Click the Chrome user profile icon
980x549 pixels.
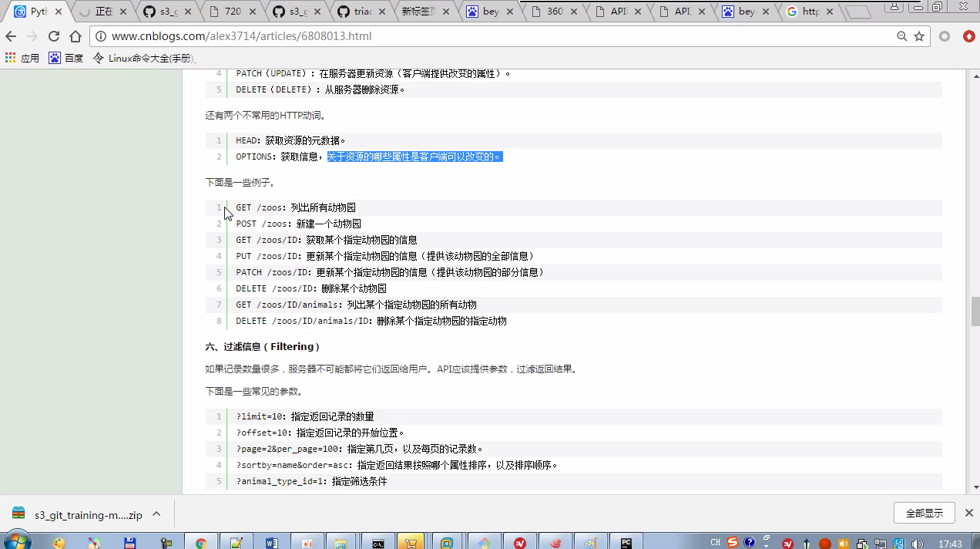point(893,6)
